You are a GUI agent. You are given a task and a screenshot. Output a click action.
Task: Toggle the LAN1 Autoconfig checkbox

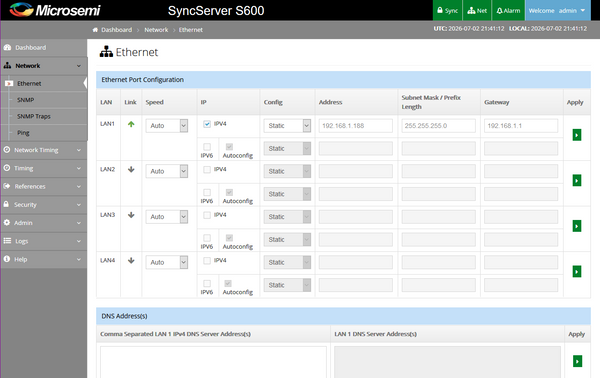[x=229, y=147]
